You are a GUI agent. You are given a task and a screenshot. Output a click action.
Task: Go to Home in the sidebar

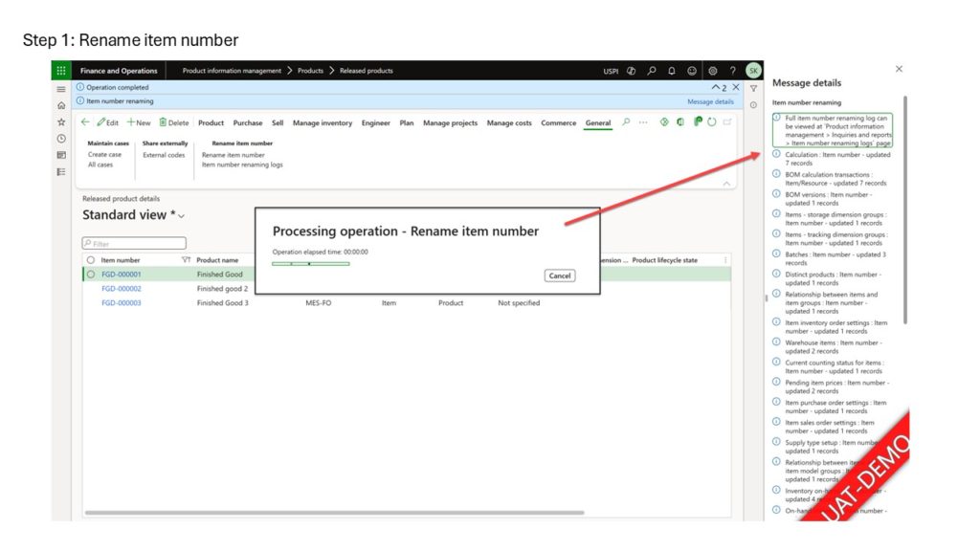61,105
